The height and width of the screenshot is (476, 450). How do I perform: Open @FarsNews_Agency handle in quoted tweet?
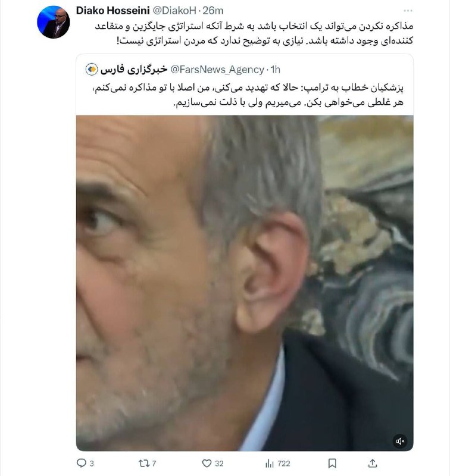(x=217, y=70)
